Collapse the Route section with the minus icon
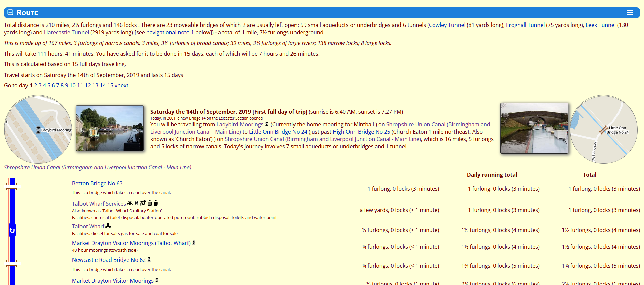This screenshot has width=644, height=285. click(10, 12)
